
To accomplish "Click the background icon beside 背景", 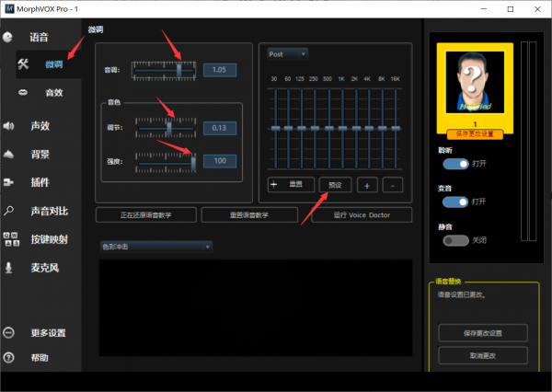I will pos(8,154).
